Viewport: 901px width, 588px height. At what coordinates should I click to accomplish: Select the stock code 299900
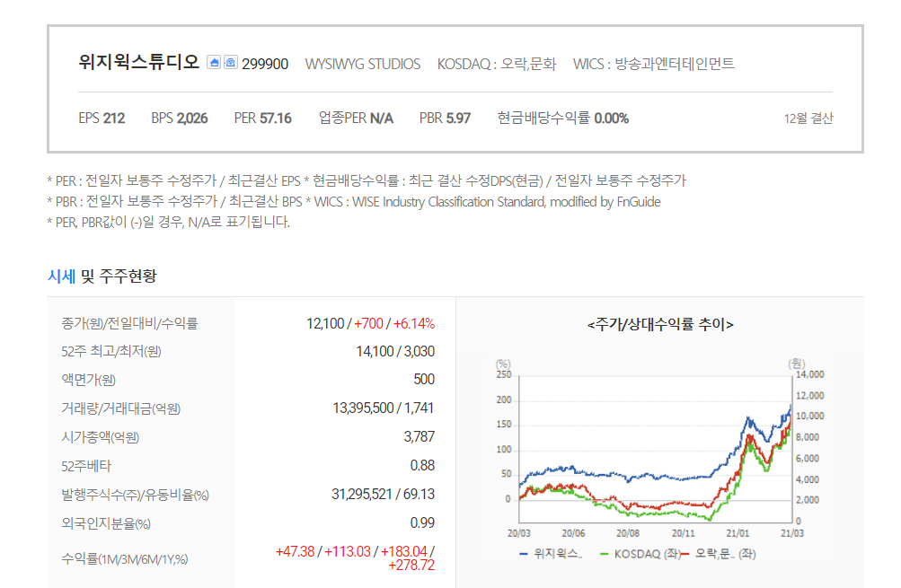pyautogui.click(x=265, y=64)
